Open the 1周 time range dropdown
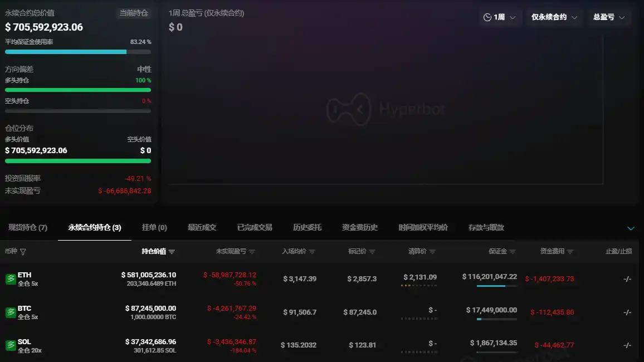The width and height of the screenshot is (644, 362). pyautogui.click(x=499, y=17)
